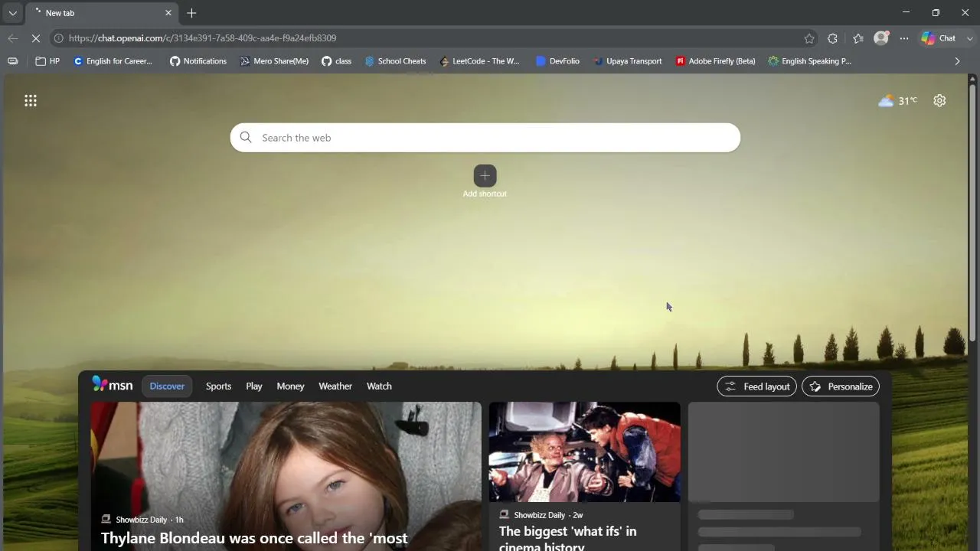
Task: Open the LeetCode bookmark
Action: pos(479,61)
